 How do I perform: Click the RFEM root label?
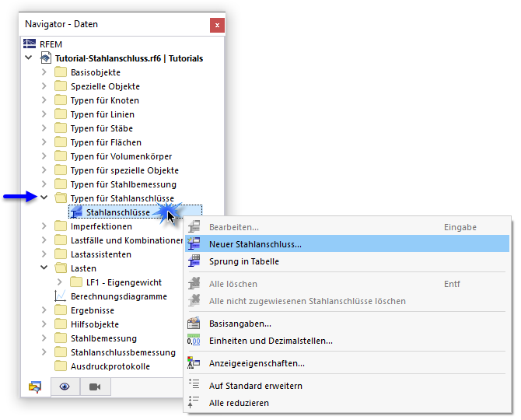51,44
